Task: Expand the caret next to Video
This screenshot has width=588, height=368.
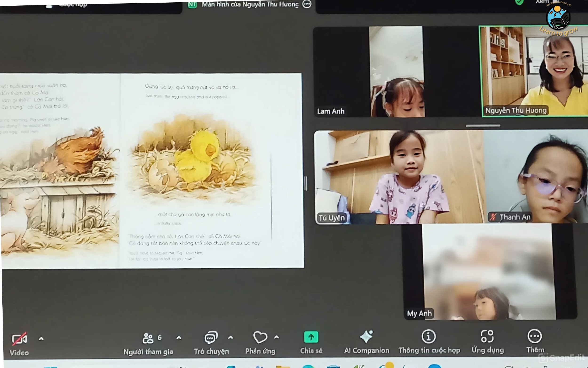Action: [41, 339]
